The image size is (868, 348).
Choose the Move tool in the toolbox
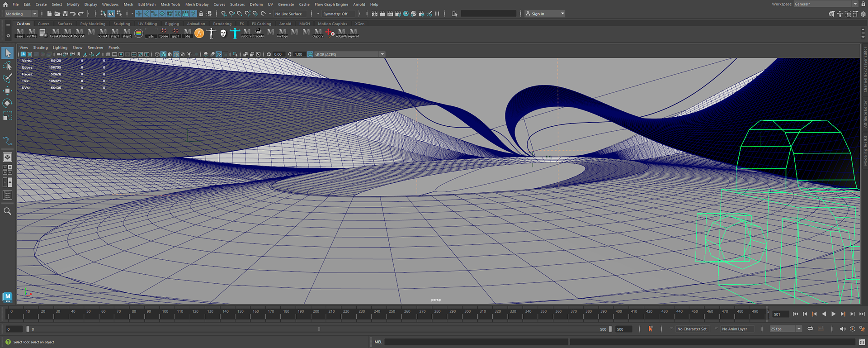[7, 91]
